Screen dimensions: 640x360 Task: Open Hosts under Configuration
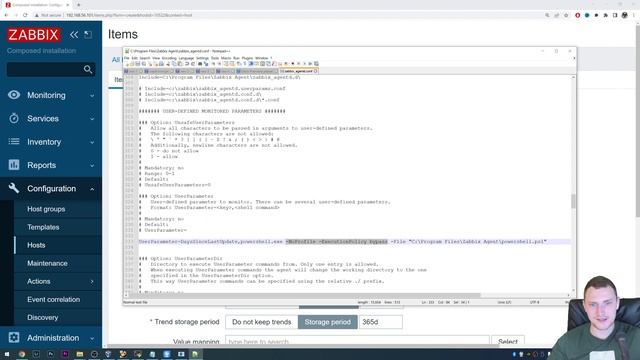(x=36, y=245)
